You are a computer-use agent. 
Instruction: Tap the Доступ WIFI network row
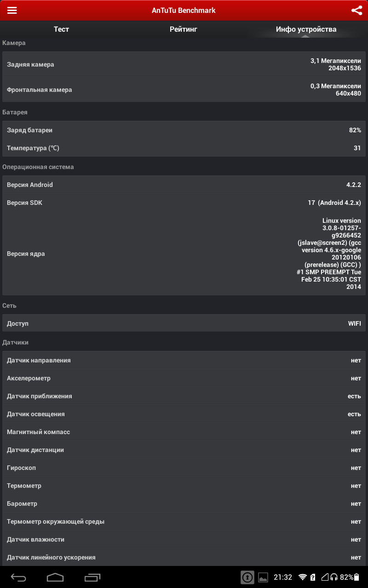point(184,323)
